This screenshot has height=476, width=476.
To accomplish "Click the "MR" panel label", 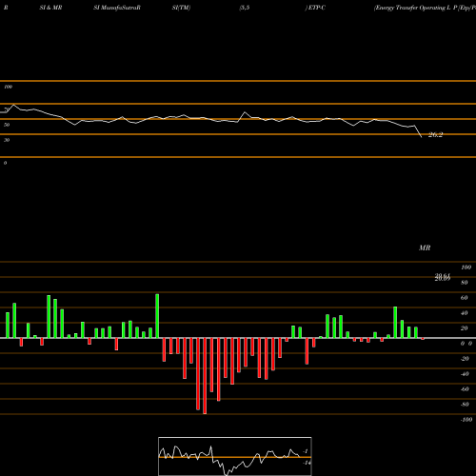I will tap(425, 248).
